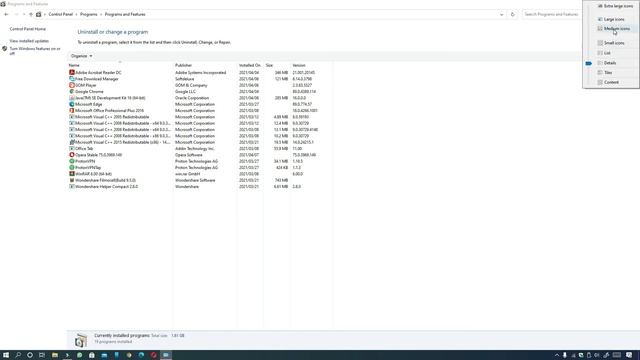The image size is (640, 360).
Task: Click the WinRAR program icon
Action: [72, 173]
